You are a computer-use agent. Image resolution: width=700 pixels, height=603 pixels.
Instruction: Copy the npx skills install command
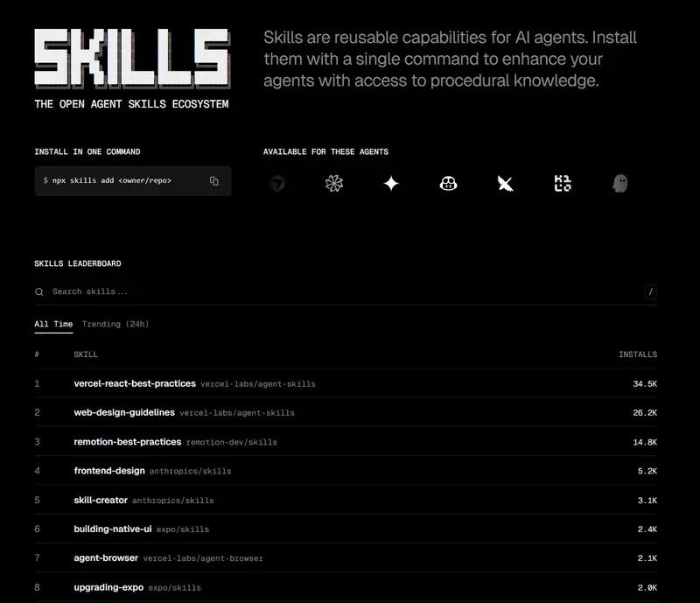tap(214, 180)
